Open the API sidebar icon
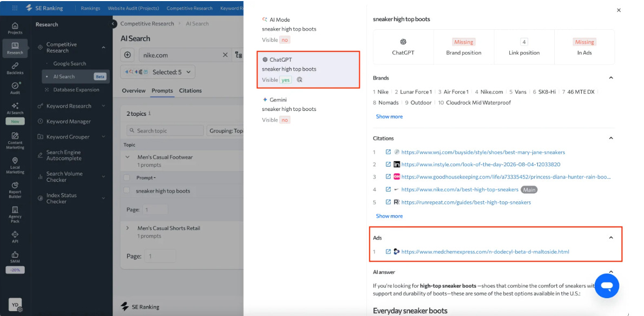 pos(15,237)
